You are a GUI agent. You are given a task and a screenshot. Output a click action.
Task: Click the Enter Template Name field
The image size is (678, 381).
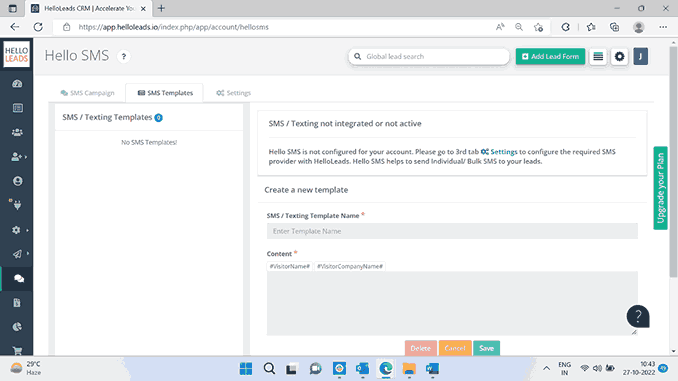(452, 231)
